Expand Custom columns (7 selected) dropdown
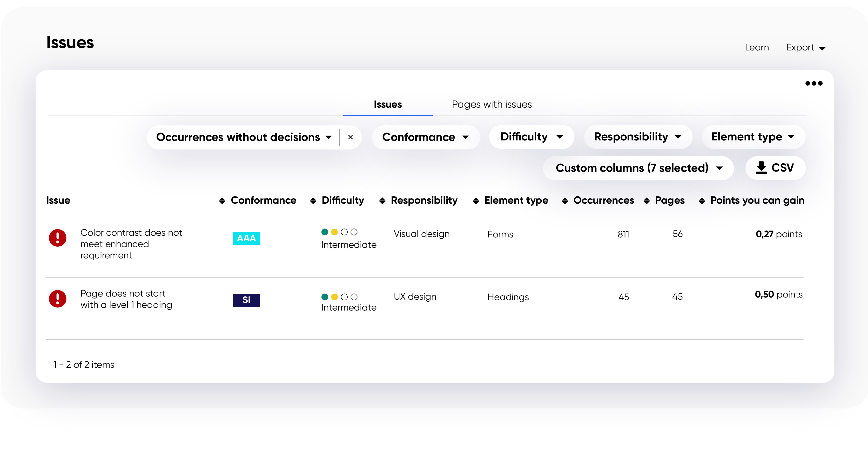868x450 pixels. (x=639, y=168)
